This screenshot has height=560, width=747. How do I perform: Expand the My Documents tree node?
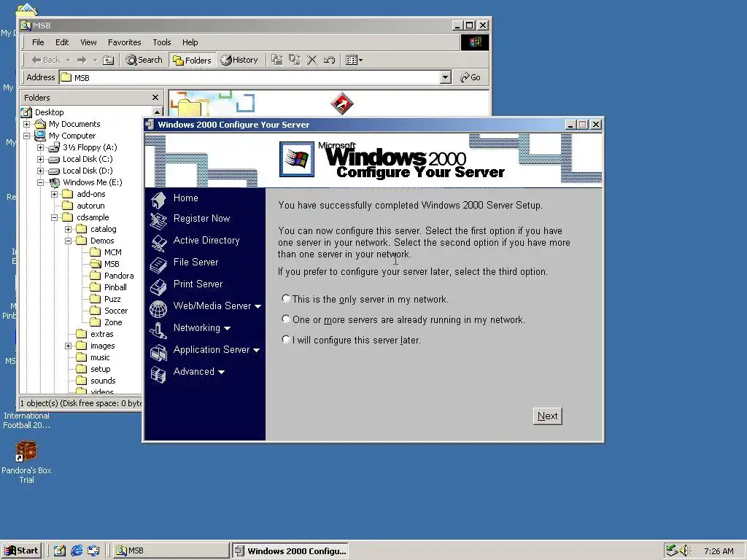[x=27, y=124]
